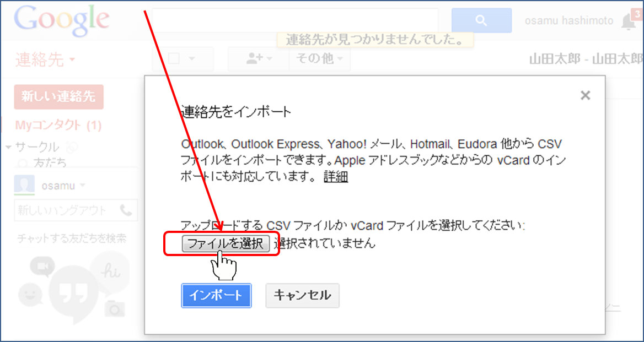Click the phone icon in hangout field
The height and width of the screenshot is (342, 644).
(x=126, y=210)
